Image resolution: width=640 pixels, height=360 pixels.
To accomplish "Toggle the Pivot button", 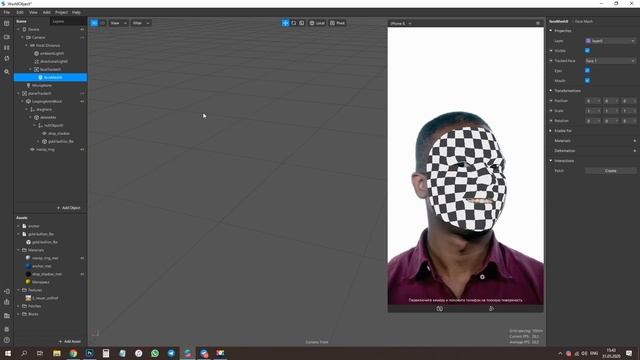I will pyautogui.click(x=338, y=23).
